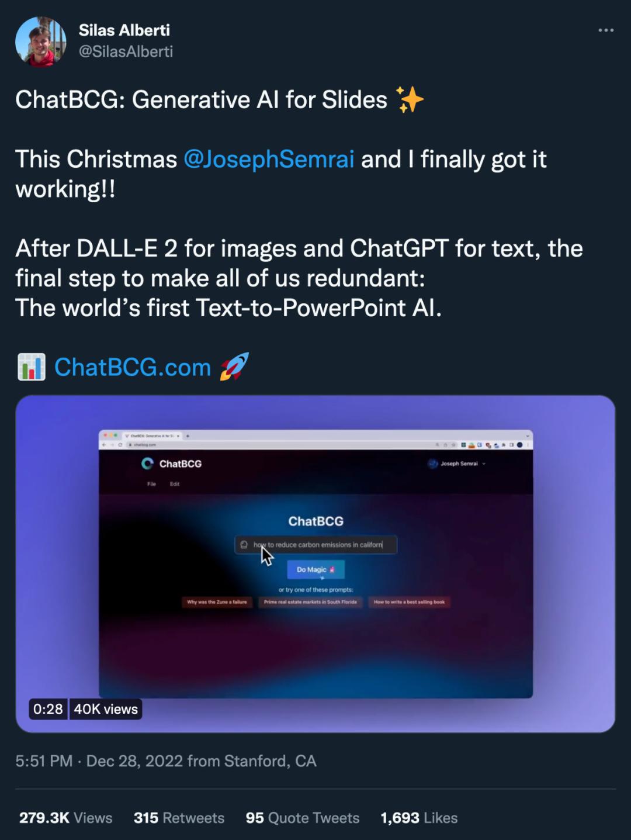Click the 0:28 video duration badge

click(48, 709)
